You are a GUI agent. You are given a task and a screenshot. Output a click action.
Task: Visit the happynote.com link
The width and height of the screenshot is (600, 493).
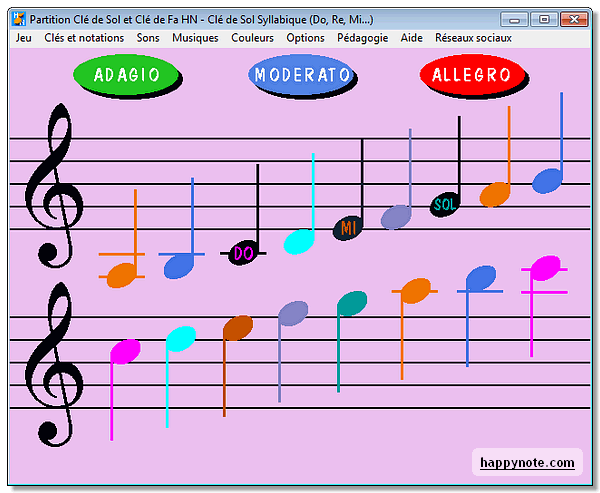tap(527, 462)
